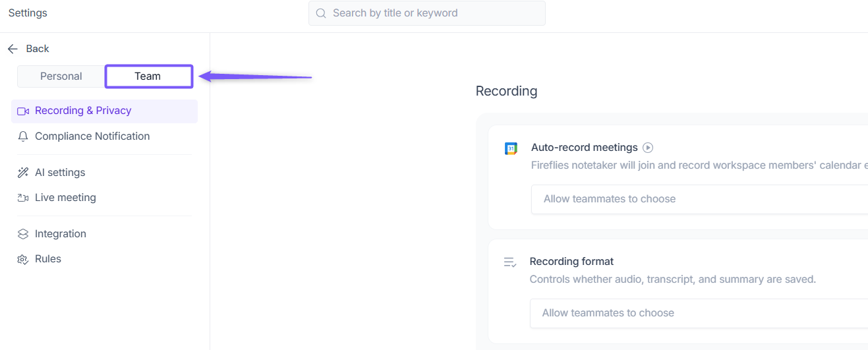Click the search magnifier icon

click(x=321, y=13)
